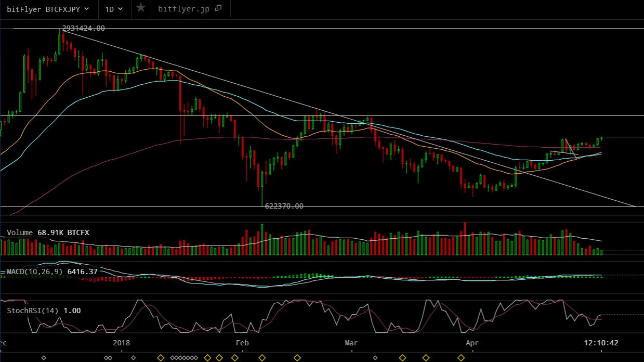Open the bitFlyer BTCFXJPY symbol dropdown
644x362 pixels.
click(x=47, y=9)
